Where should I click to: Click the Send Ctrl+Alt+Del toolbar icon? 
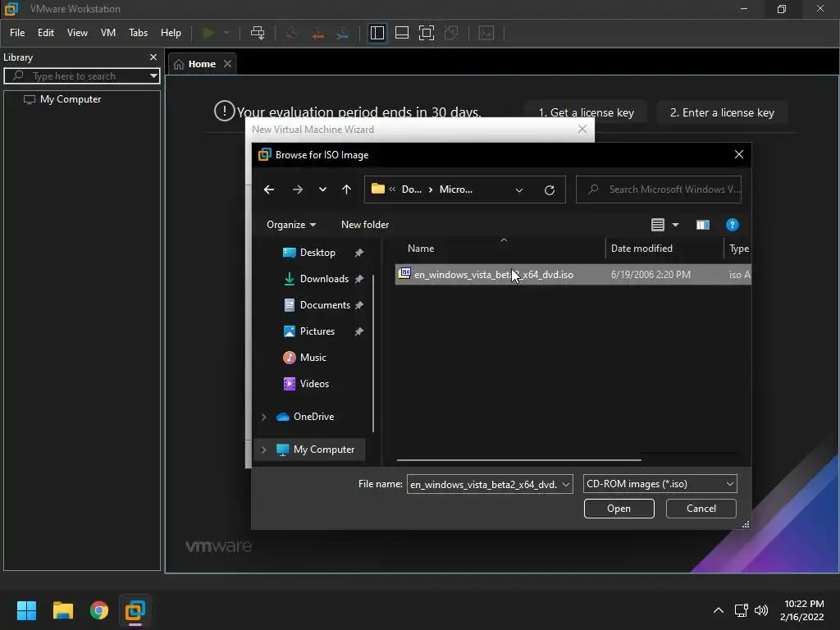click(x=258, y=33)
